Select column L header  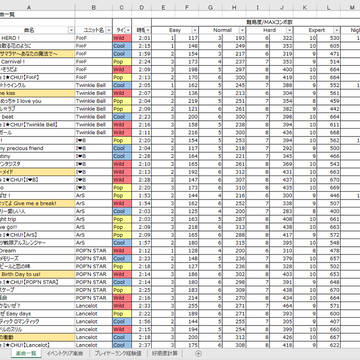(329, 7)
